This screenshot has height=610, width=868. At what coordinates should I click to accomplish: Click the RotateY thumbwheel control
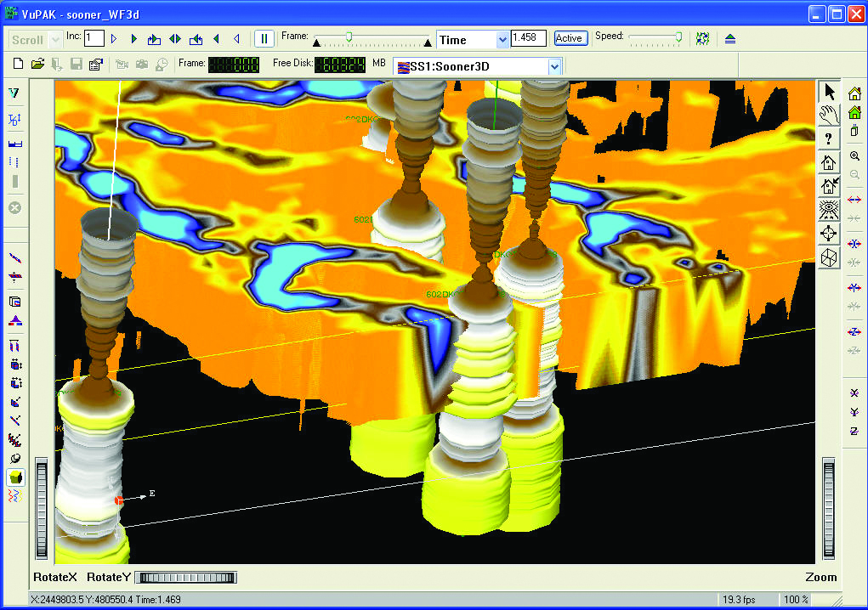click(185, 578)
